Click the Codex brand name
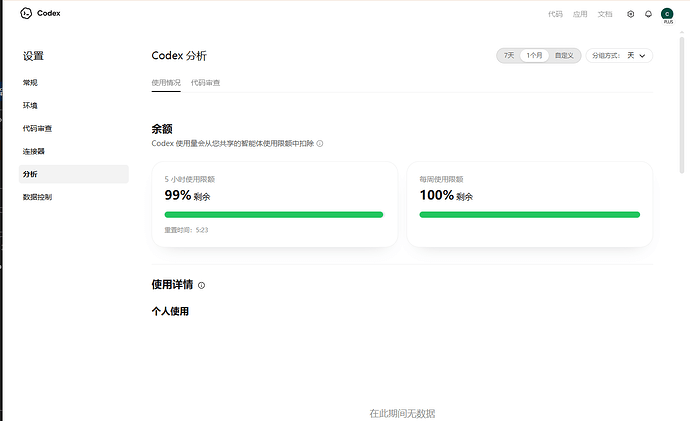The width and height of the screenshot is (690, 421). pos(49,13)
